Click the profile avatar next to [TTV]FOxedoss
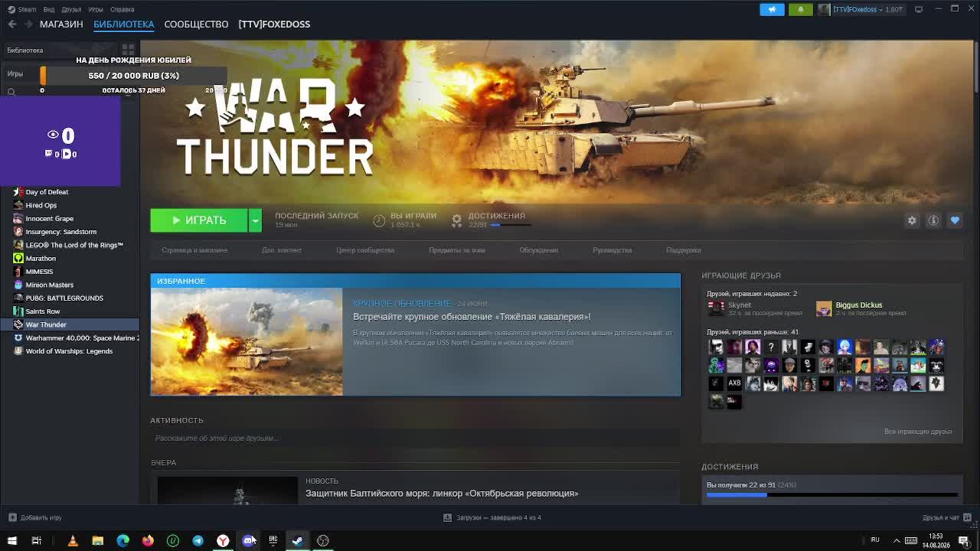980x551 pixels. point(824,9)
